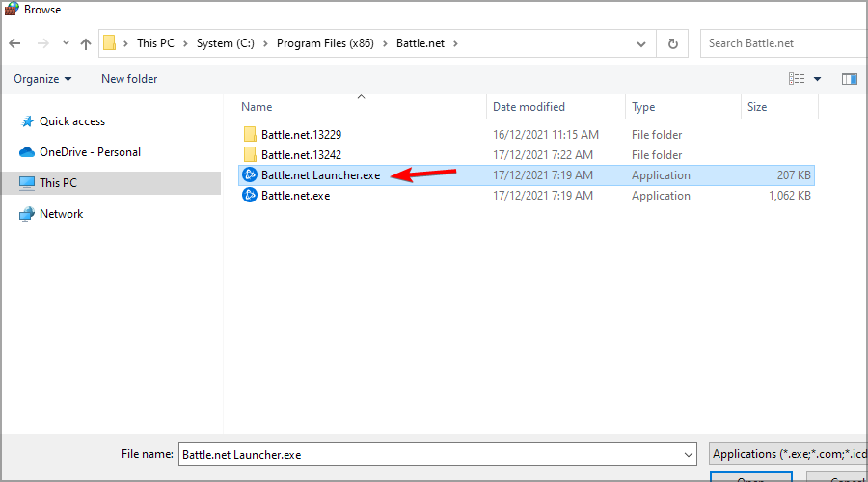Open Quick access in navigation pane
This screenshot has height=482, width=868.
click(x=72, y=121)
